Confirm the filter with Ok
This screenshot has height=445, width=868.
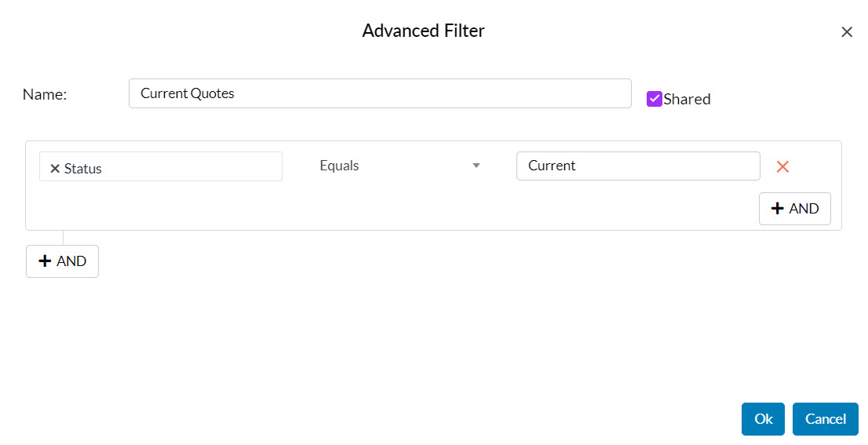point(763,419)
